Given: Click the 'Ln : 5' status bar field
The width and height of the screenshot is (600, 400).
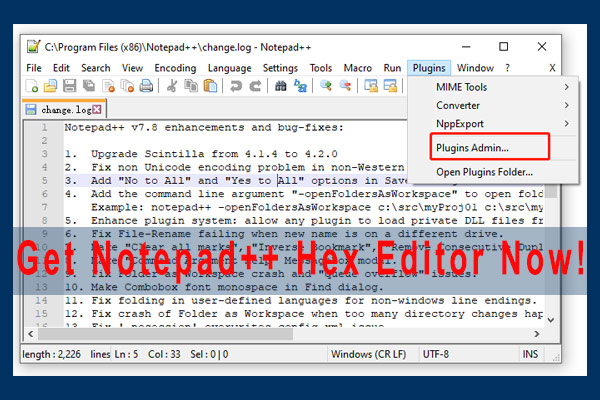Looking at the screenshot, I should tap(126, 354).
